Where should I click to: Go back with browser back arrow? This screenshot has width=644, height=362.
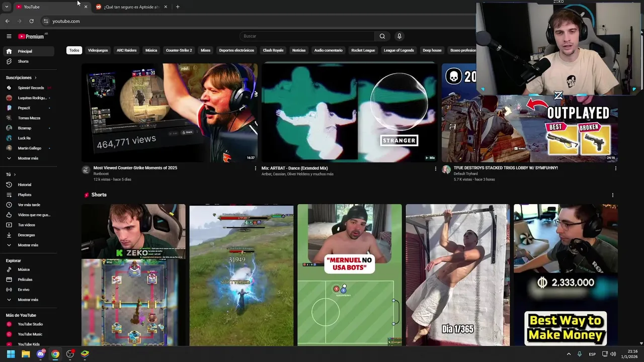coord(7,21)
